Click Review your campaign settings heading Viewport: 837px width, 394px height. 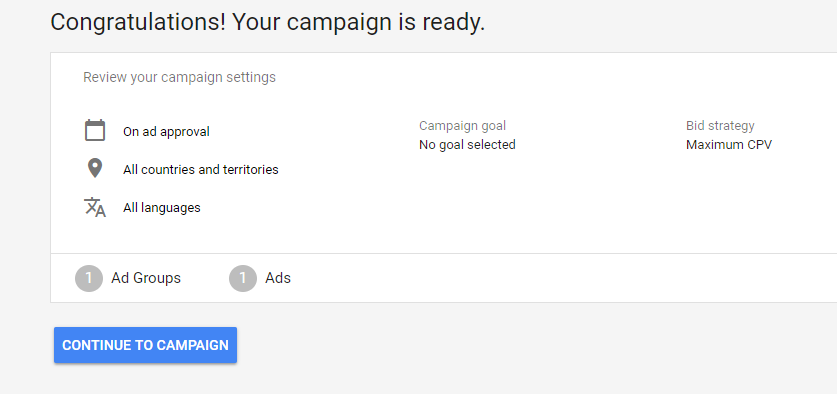point(179,77)
